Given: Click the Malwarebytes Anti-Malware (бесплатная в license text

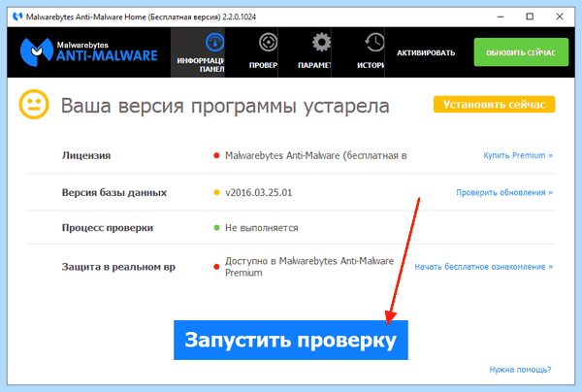Looking at the screenshot, I should [316, 155].
